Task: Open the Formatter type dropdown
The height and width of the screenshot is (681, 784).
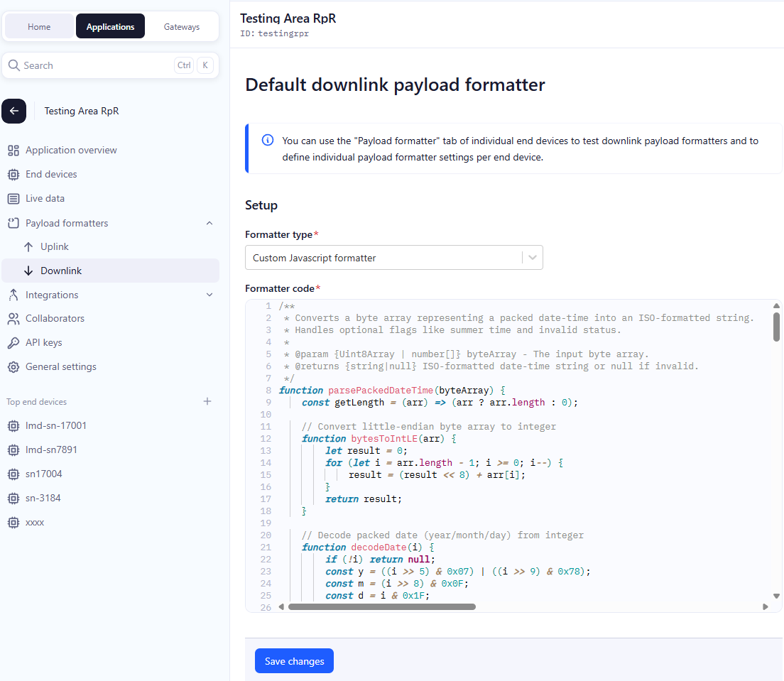Action: (x=393, y=258)
